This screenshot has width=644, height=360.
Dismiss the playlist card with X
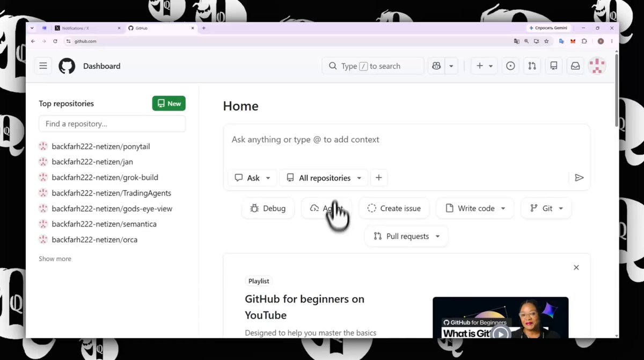(x=576, y=268)
